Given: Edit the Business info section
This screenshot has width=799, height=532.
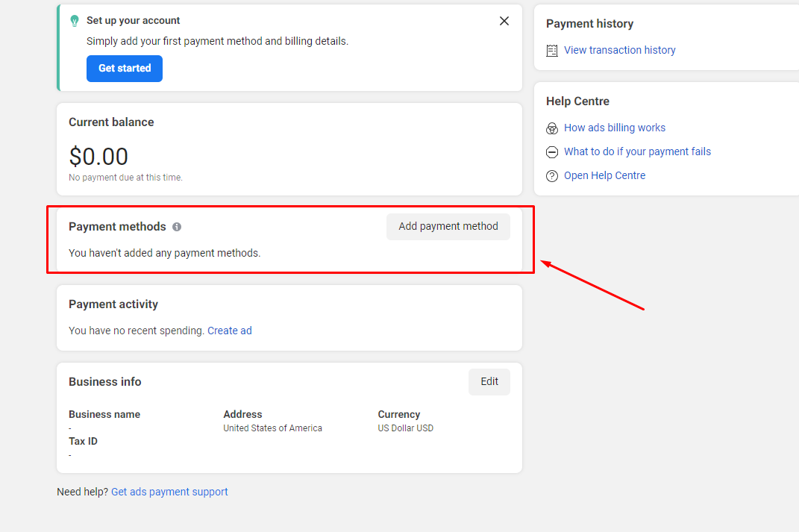Looking at the screenshot, I should [x=489, y=381].
